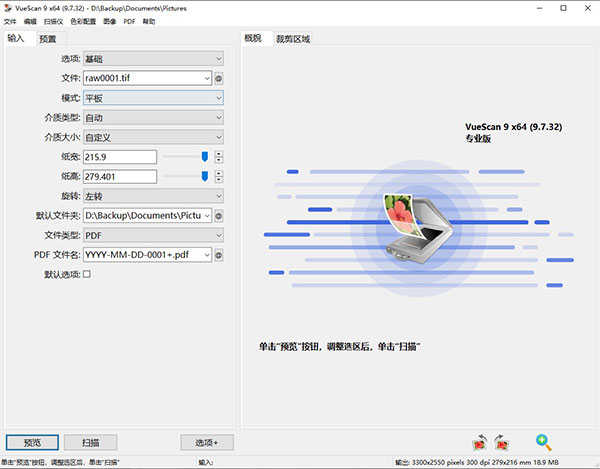The image size is (600, 469).
Task: Click the VueScan app icon in title bar
Action: point(8,8)
